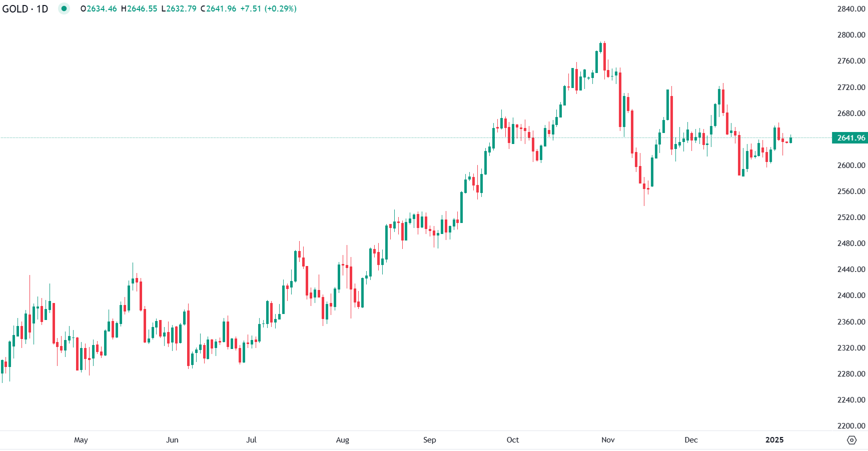Image resolution: width=868 pixels, height=451 pixels.
Task: Click the 2720.00 price axis label
Action: click(x=851, y=87)
